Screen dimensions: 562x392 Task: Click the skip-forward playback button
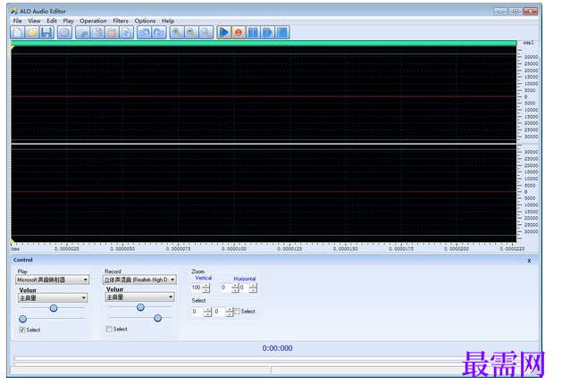click(268, 33)
